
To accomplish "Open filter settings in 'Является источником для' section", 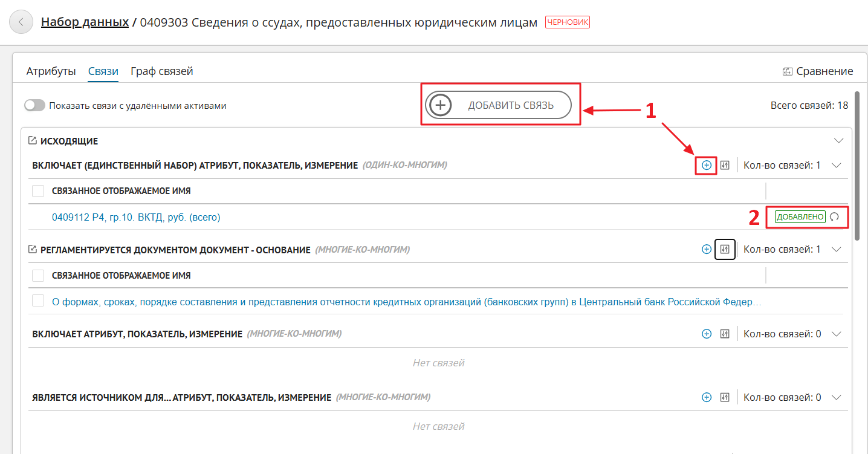I will point(725,397).
